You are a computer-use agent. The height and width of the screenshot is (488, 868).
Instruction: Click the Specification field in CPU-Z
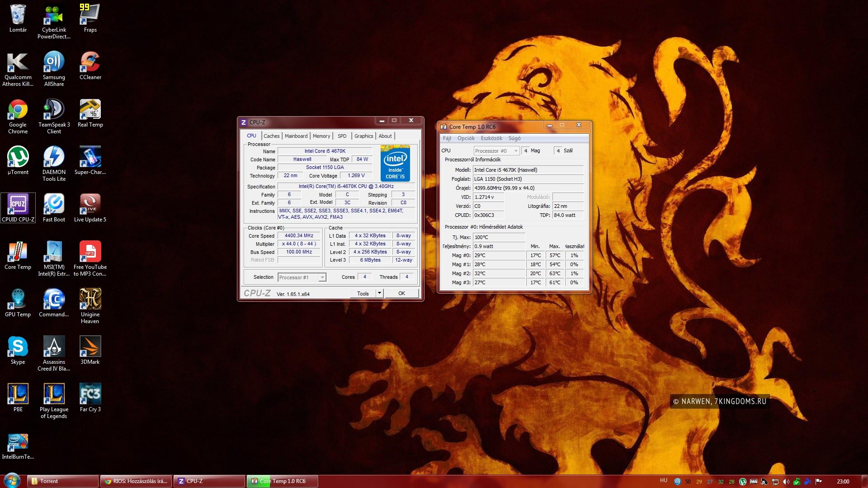point(346,186)
